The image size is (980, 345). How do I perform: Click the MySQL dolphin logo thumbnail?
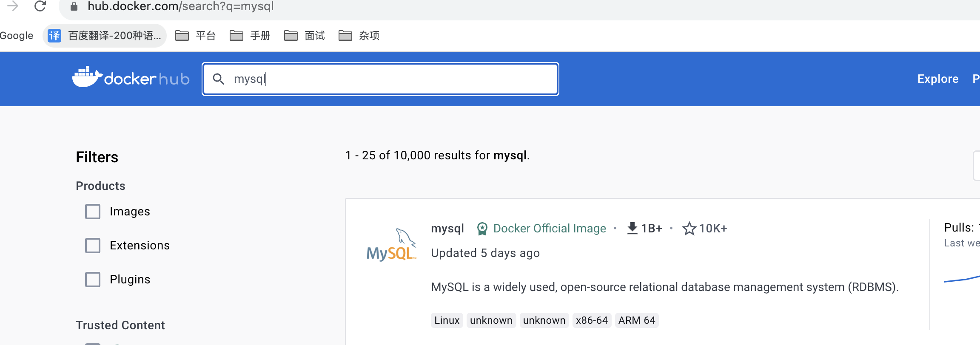391,245
